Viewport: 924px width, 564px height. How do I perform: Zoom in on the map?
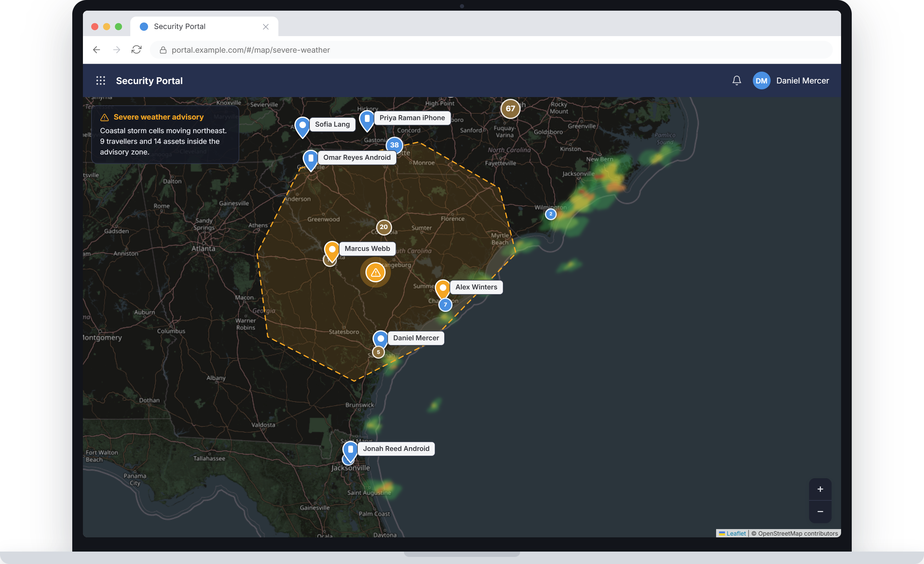tap(820, 489)
